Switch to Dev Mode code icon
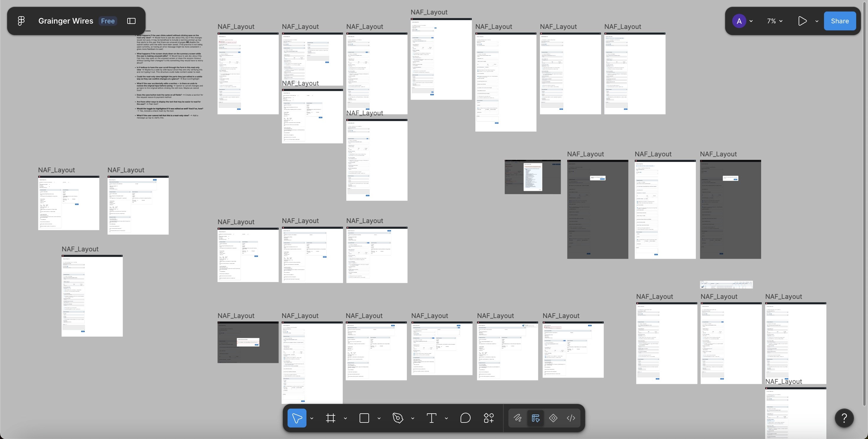Image resolution: width=868 pixels, height=439 pixels. coord(571,418)
